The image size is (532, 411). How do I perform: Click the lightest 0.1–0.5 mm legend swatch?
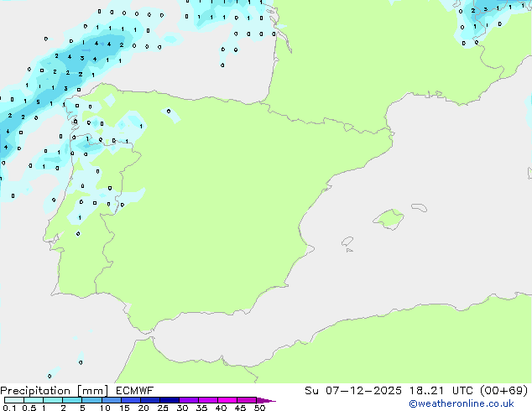pyautogui.click(x=14, y=400)
